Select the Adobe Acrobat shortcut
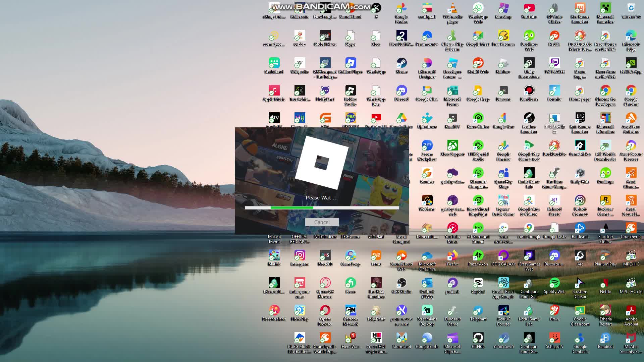The width and height of the screenshot is (644, 362). pyautogui.click(x=631, y=311)
